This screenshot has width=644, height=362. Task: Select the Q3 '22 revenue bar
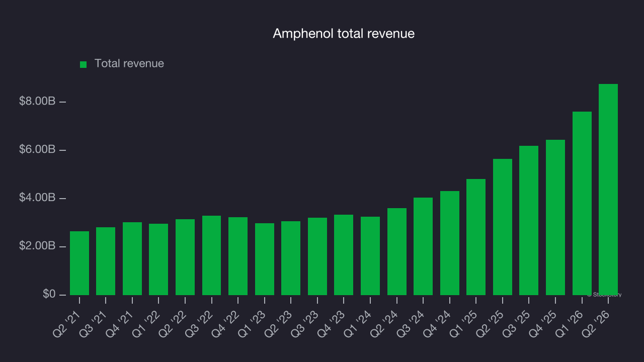tap(211, 255)
